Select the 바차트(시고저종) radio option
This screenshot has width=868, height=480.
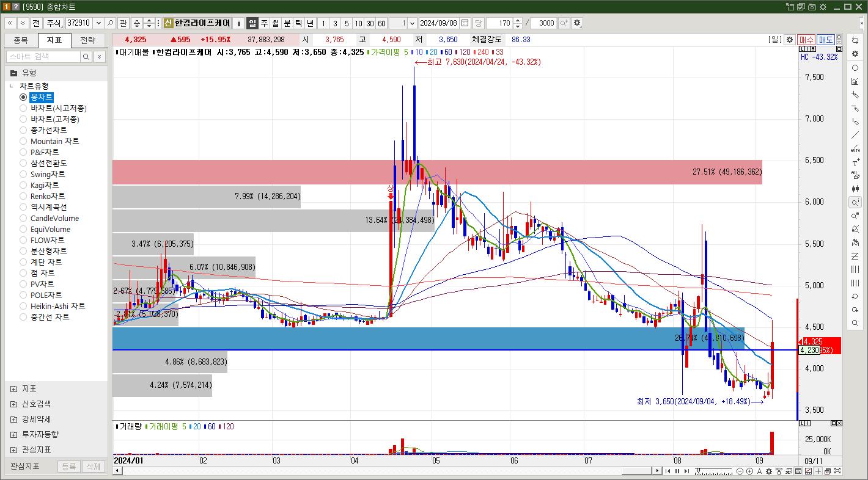(23, 108)
